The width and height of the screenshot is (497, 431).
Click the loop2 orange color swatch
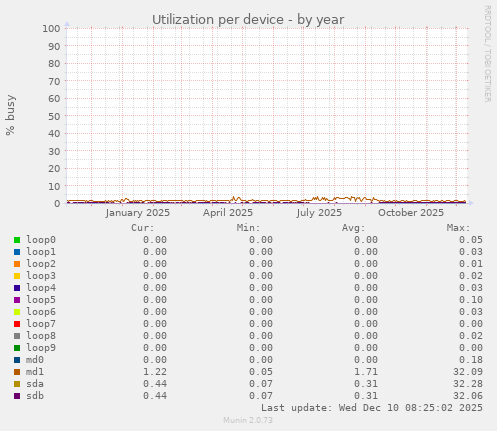point(17,264)
